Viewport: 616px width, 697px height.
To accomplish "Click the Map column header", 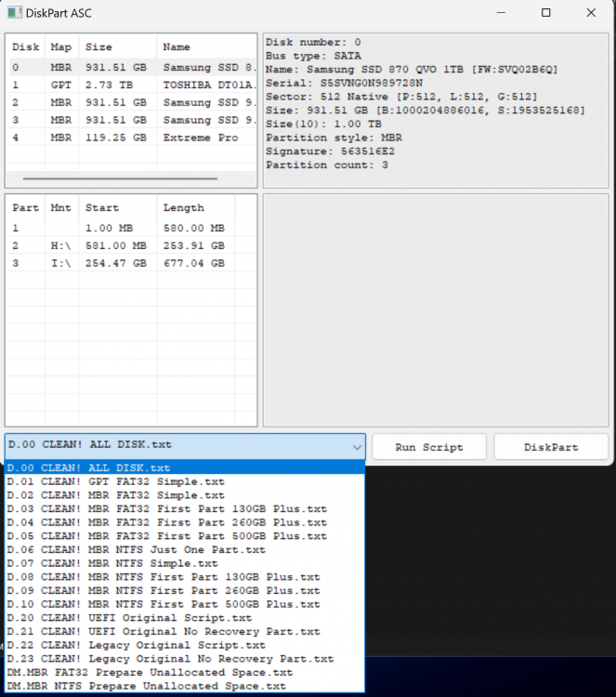I will (x=61, y=46).
